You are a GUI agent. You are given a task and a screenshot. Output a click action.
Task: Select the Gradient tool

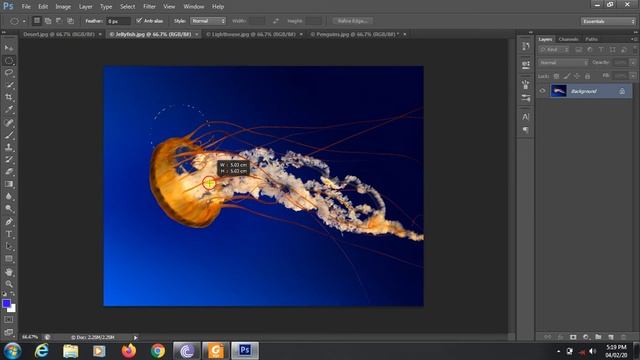pyautogui.click(x=9, y=184)
